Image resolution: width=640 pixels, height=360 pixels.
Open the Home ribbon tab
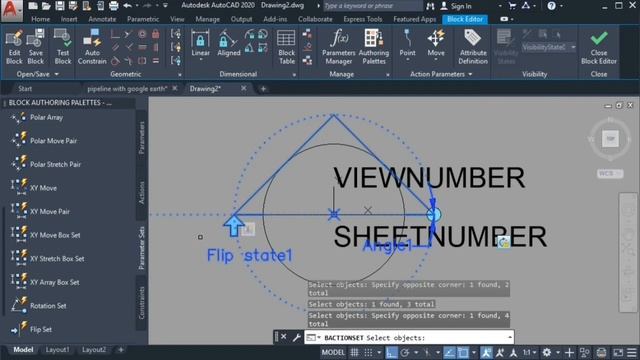(x=40, y=19)
